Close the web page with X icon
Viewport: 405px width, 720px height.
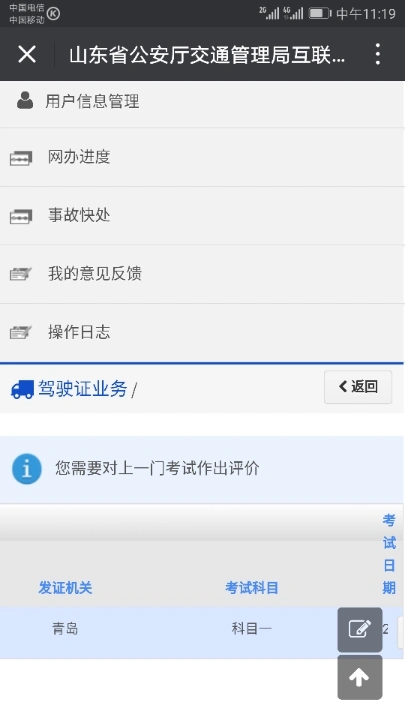[27, 54]
